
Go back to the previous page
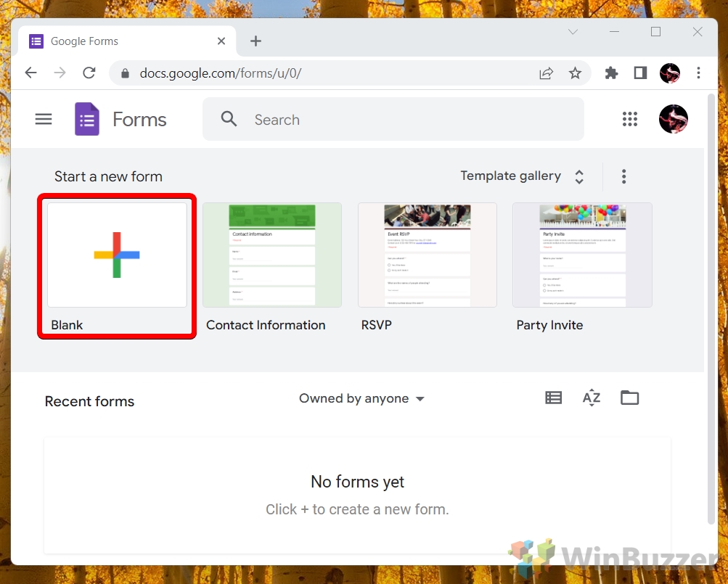click(x=31, y=73)
